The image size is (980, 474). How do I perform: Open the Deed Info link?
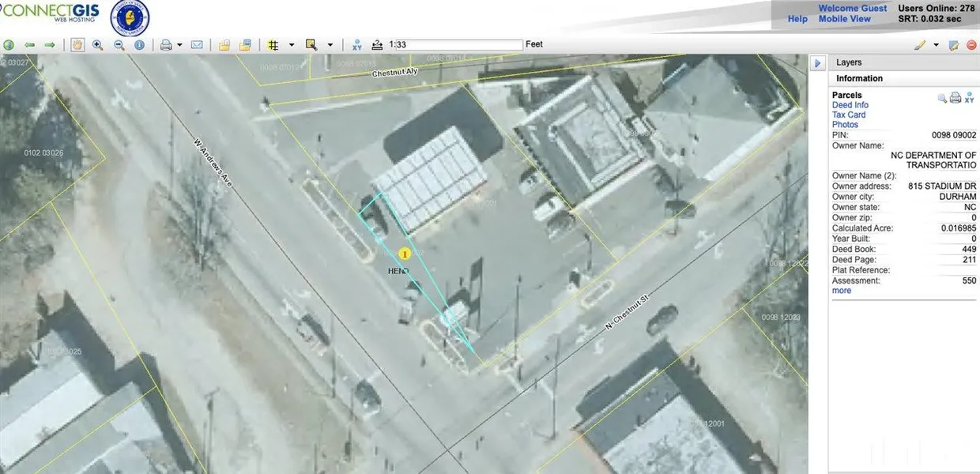850,105
